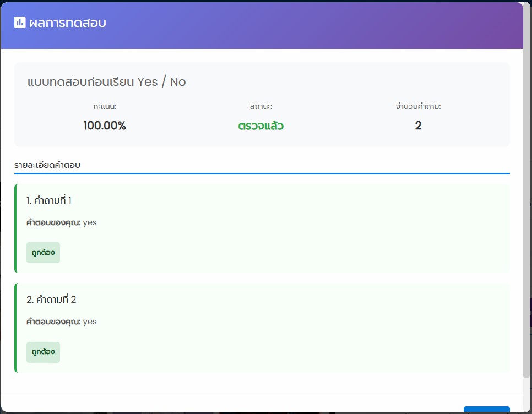This screenshot has height=414, width=532.
Task: Click the bar chart icon in the header
Action: 20,23
